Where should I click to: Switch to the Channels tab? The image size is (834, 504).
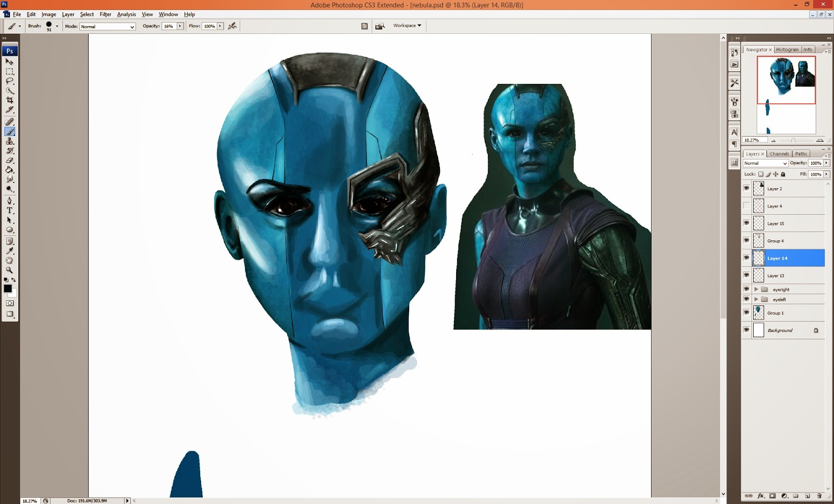tap(779, 154)
